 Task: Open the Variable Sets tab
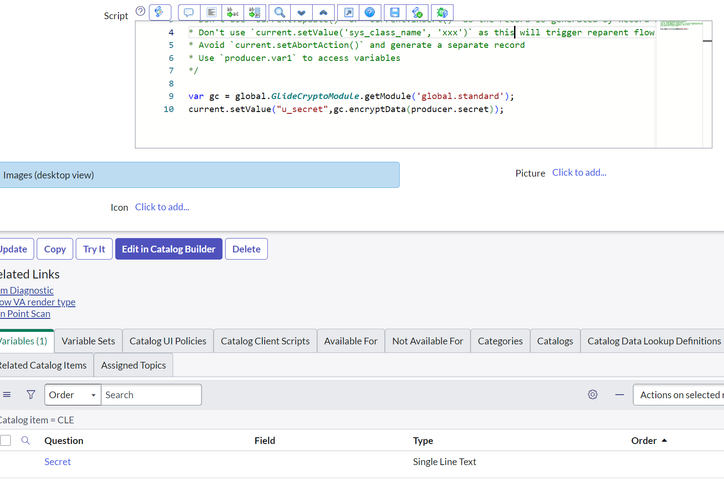(x=88, y=341)
